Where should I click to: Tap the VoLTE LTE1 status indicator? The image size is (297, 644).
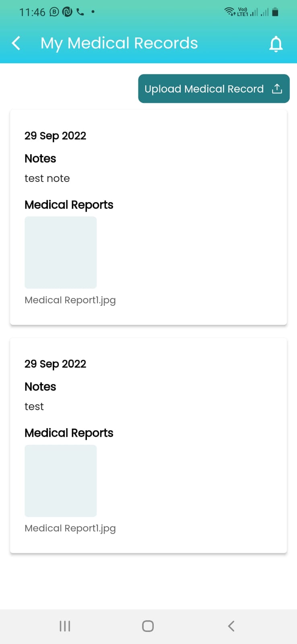point(243,12)
